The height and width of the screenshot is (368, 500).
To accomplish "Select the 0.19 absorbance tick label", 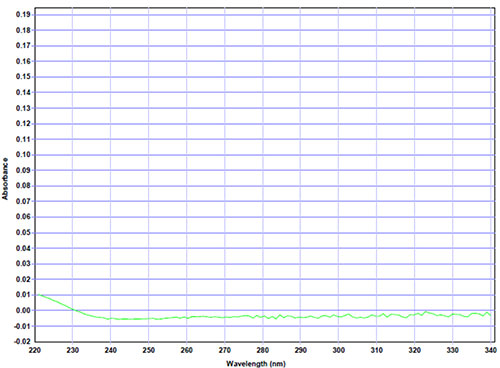I will tap(23, 15).
